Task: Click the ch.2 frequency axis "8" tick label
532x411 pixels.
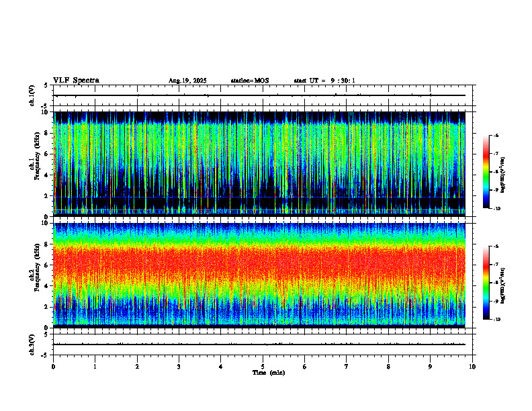Action: pos(47,244)
